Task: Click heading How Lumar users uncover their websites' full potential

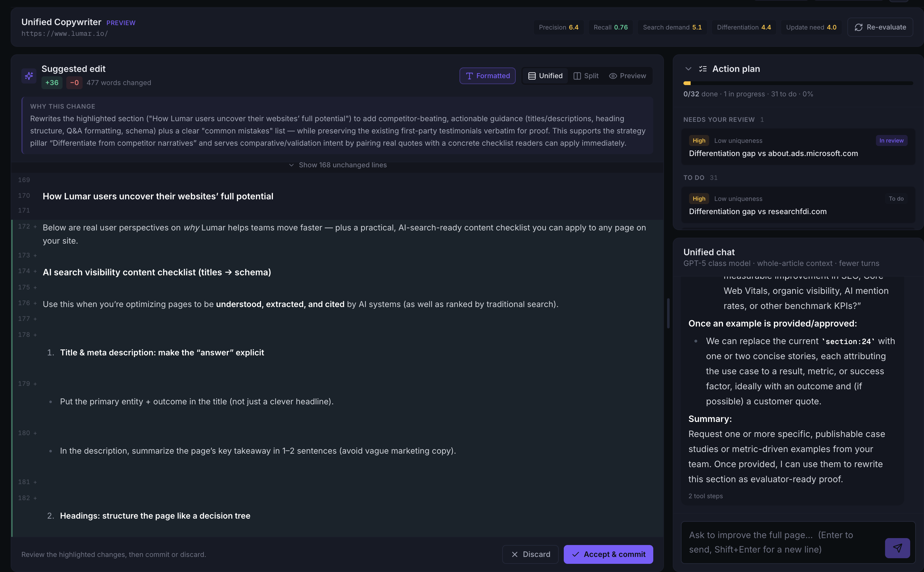Action: coord(158,196)
